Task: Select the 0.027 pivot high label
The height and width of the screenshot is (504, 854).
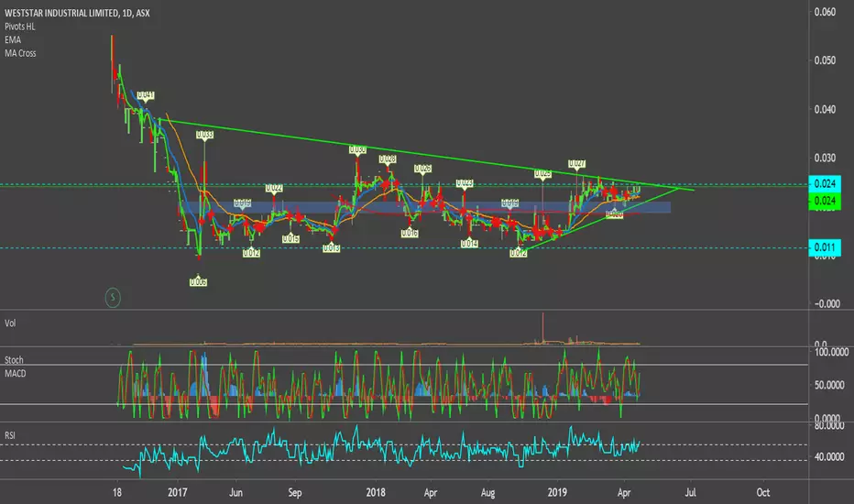Action: [x=576, y=163]
